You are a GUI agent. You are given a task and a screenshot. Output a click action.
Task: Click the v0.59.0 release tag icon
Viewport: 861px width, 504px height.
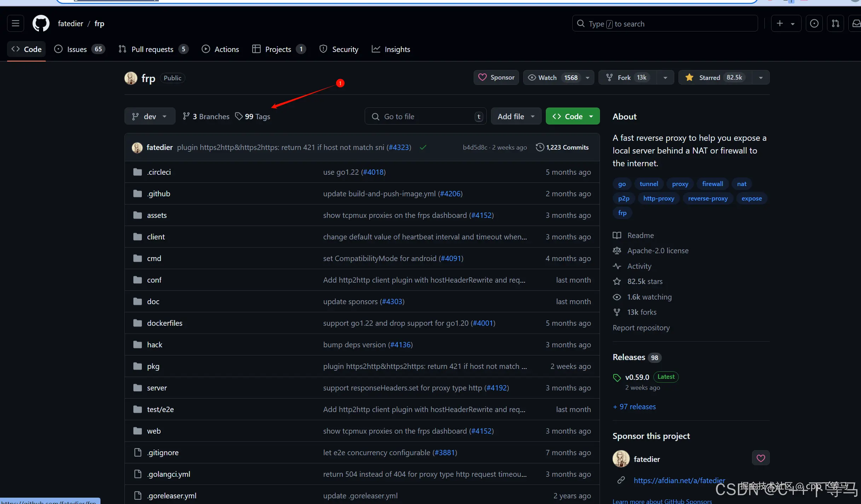pos(617,377)
